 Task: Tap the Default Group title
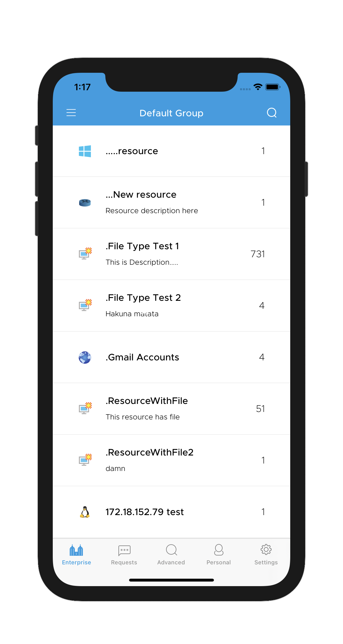tap(171, 113)
